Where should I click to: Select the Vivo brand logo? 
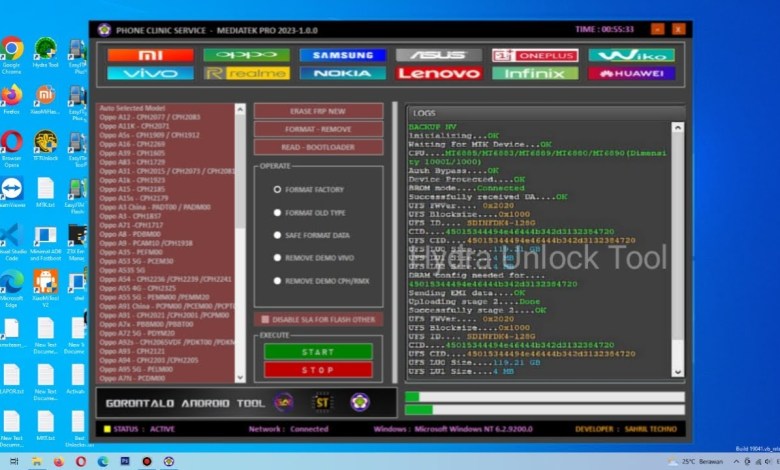[x=150, y=73]
